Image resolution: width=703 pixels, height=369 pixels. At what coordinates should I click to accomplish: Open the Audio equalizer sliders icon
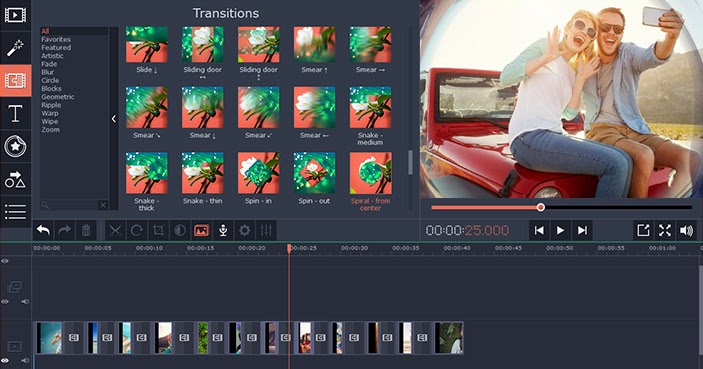click(x=266, y=230)
